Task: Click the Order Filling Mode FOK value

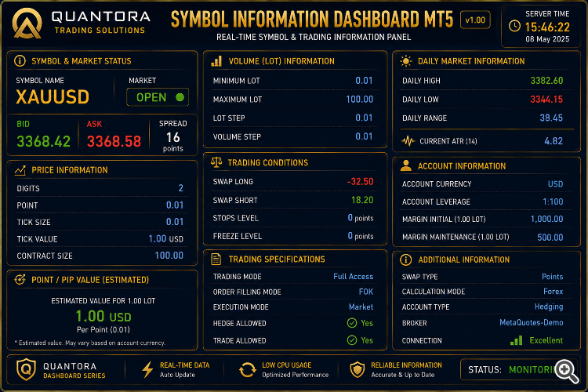Action: tap(366, 292)
